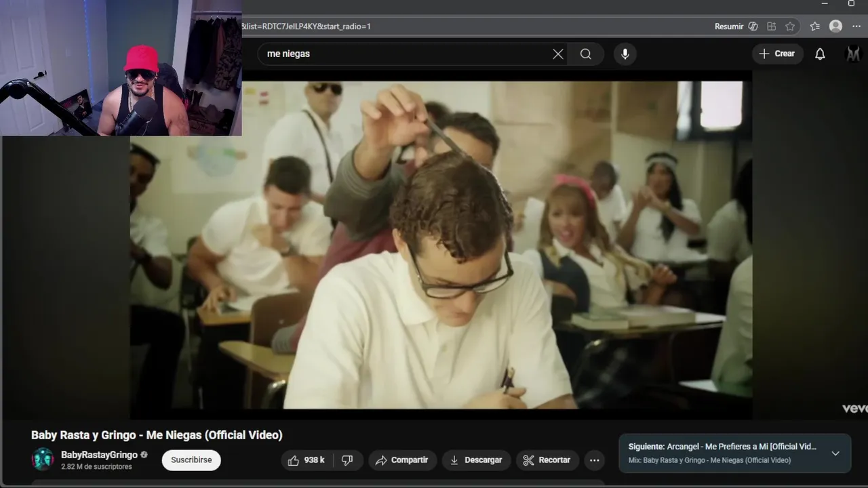The height and width of the screenshot is (488, 868).
Task: Expand the Siguiente mix playlist panel
Action: pyautogui.click(x=835, y=453)
